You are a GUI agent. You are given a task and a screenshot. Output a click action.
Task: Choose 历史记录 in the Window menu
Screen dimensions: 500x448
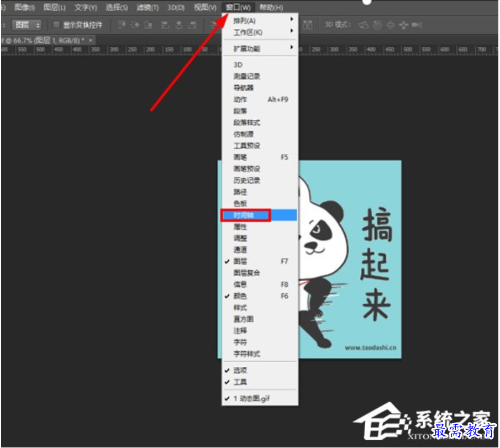tap(260, 181)
